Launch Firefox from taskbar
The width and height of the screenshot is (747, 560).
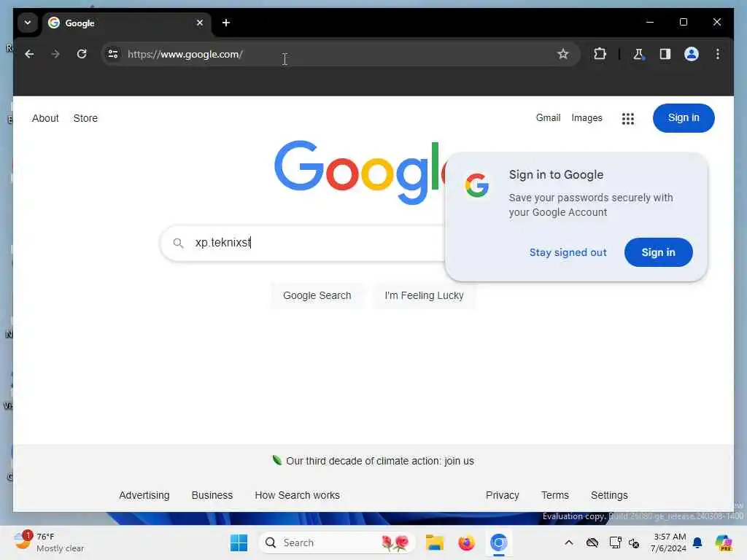coord(466,542)
